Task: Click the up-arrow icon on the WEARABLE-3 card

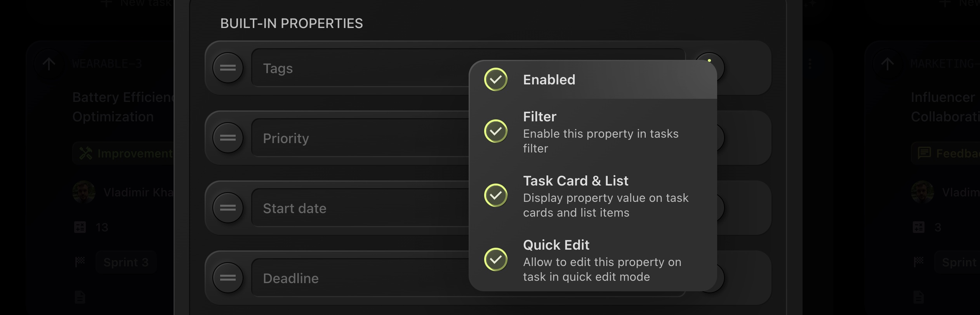Action: (49, 64)
